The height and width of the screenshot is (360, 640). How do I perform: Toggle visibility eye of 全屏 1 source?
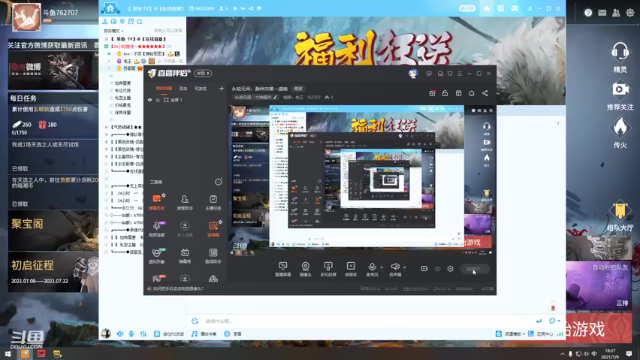tap(150, 100)
